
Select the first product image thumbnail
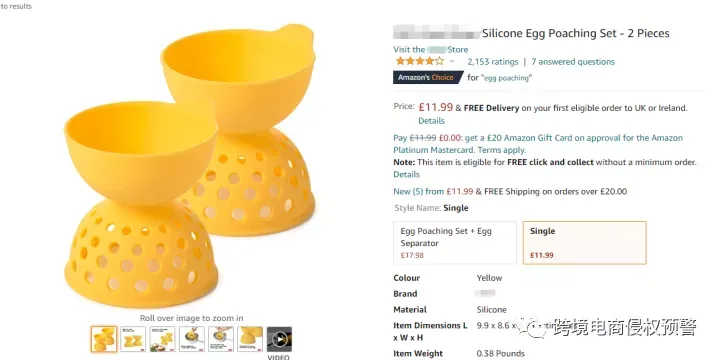tap(103, 339)
